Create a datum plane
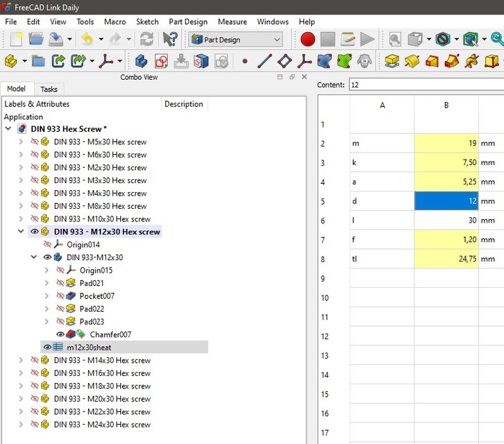 click(x=285, y=61)
